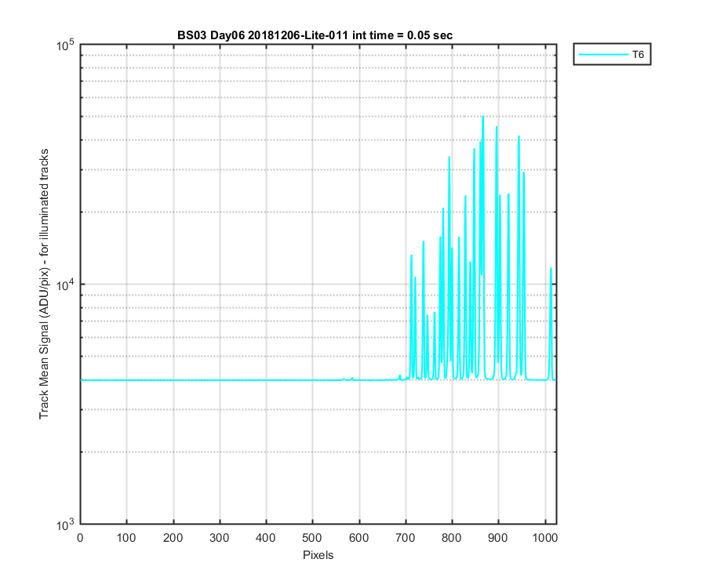The height and width of the screenshot is (588, 706).
Task: Select the Pixels x-axis label
Action: pyautogui.click(x=318, y=555)
